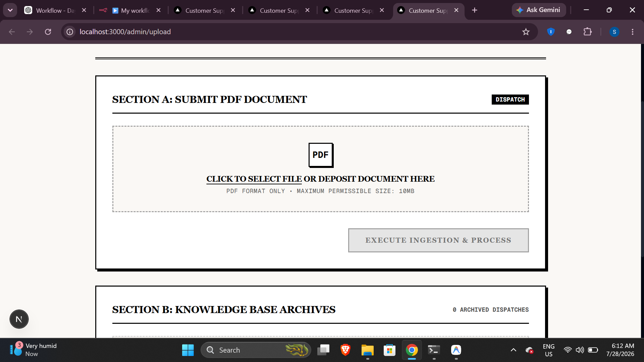Open the Next.js dev tools badge
This screenshot has width=644, height=362.
pyautogui.click(x=19, y=319)
